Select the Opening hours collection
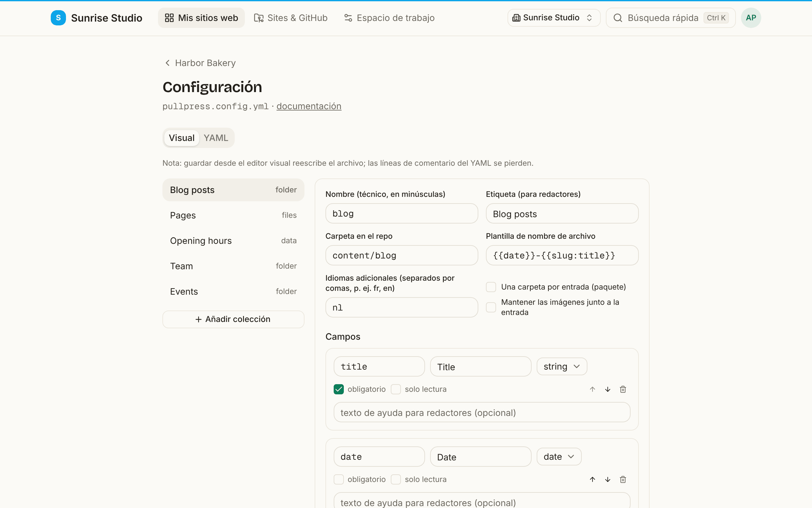The image size is (812, 508). point(233,241)
